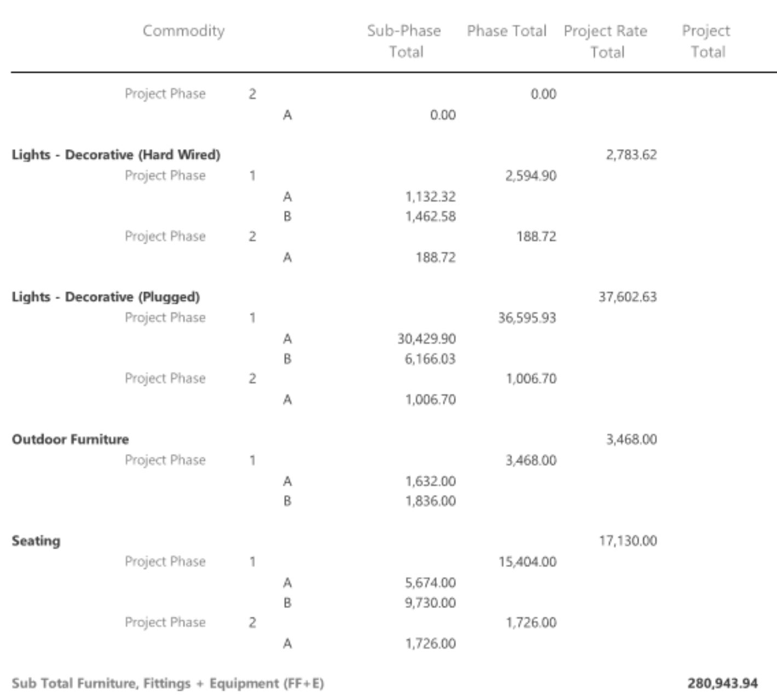Select the 30,429.90 sub-phase total

(426, 339)
